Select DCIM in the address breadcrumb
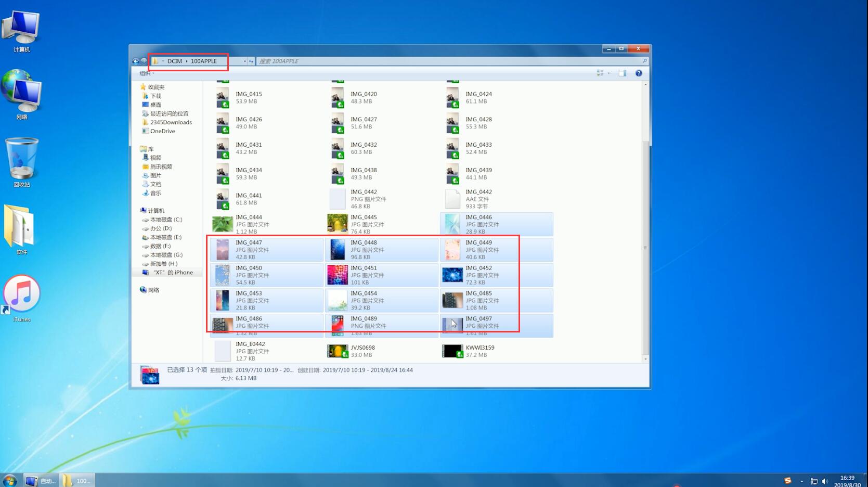This screenshot has height=487, width=868. tap(175, 61)
